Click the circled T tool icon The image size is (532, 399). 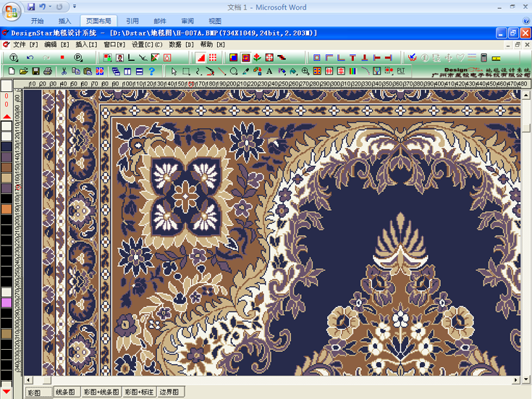(x=14, y=58)
